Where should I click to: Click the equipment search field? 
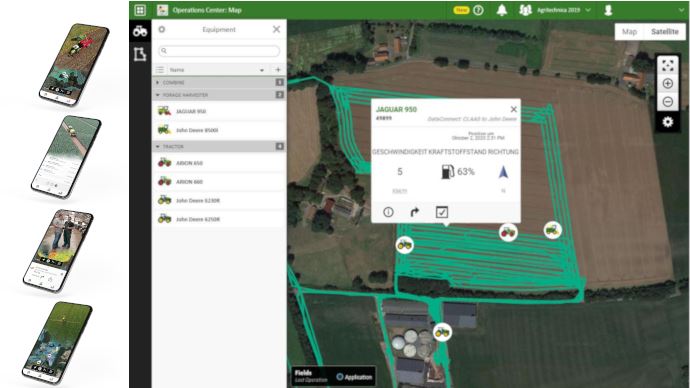219,51
